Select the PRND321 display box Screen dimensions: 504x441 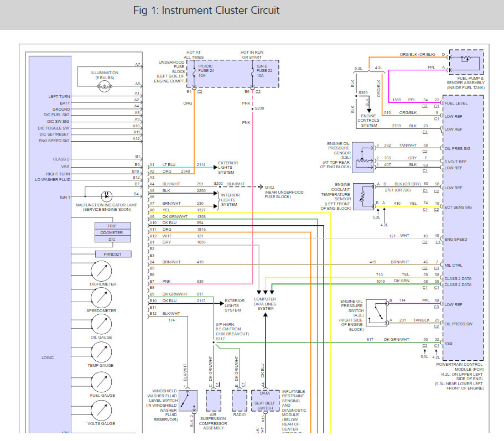(113, 254)
